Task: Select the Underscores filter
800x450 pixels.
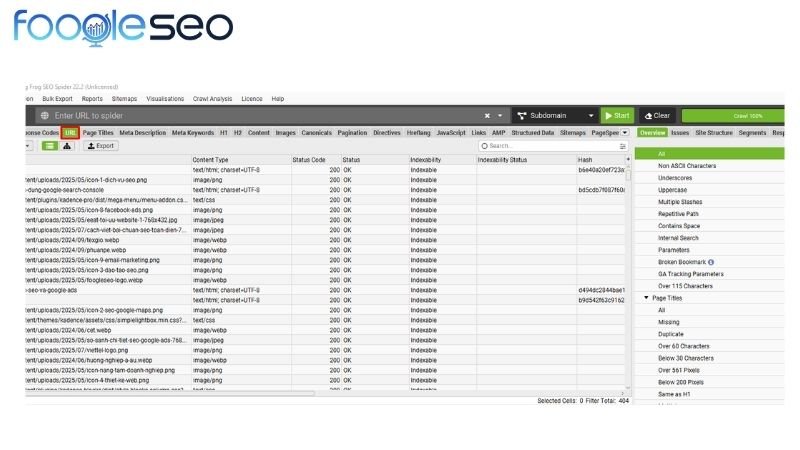Action: 675,178
